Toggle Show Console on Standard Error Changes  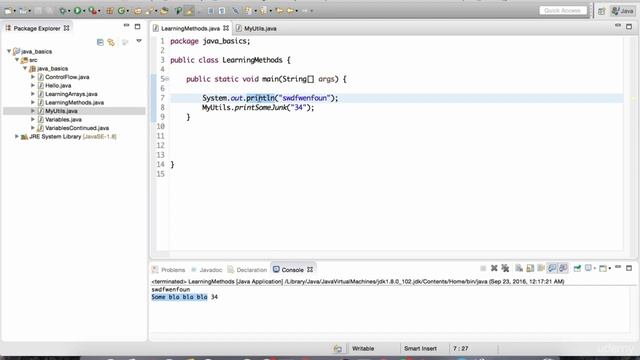pyautogui.click(x=563, y=268)
